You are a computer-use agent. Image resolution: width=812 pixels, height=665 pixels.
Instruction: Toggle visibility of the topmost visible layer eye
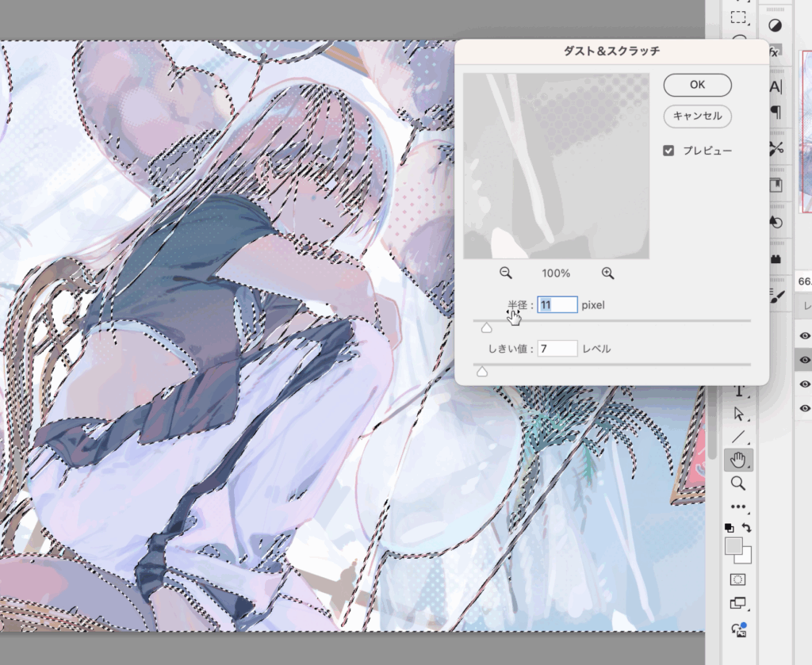click(x=804, y=336)
